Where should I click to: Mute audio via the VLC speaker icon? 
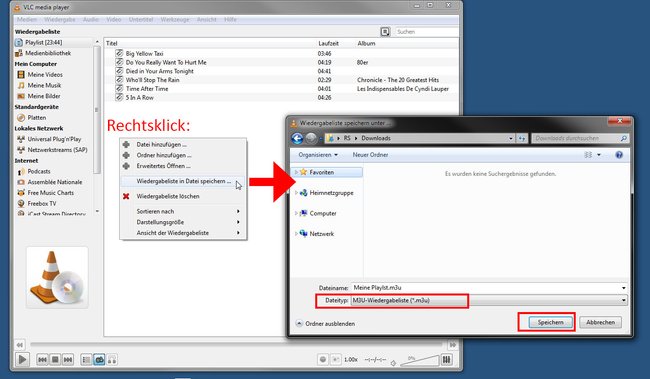point(393,363)
